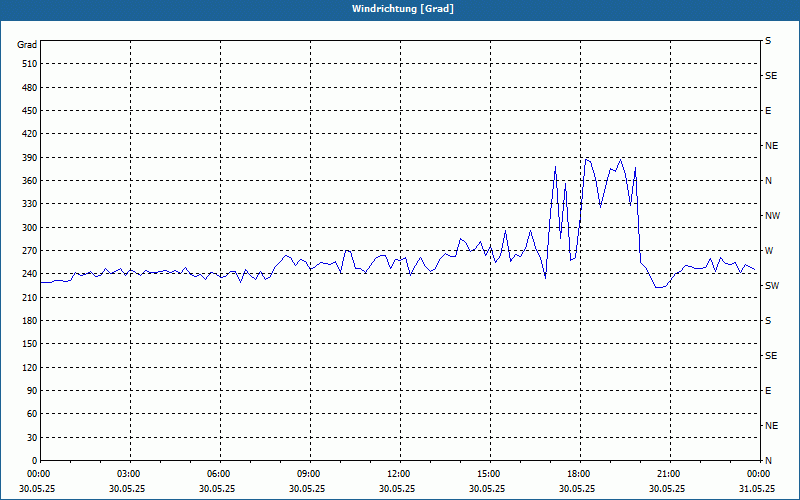
Task: Select the S compass label at the 180 level
Action: click(x=768, y=321)
